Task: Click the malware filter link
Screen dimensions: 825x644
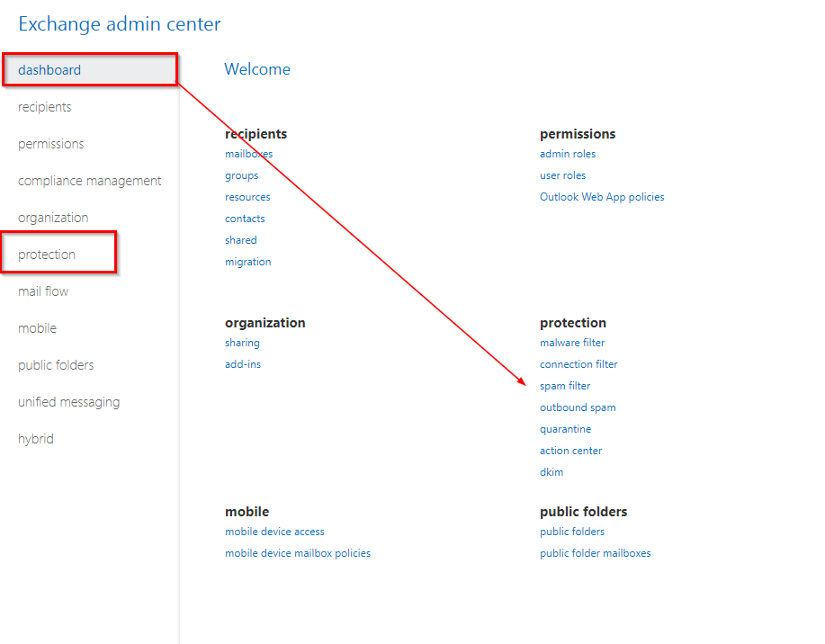Action: coord(572,343)
